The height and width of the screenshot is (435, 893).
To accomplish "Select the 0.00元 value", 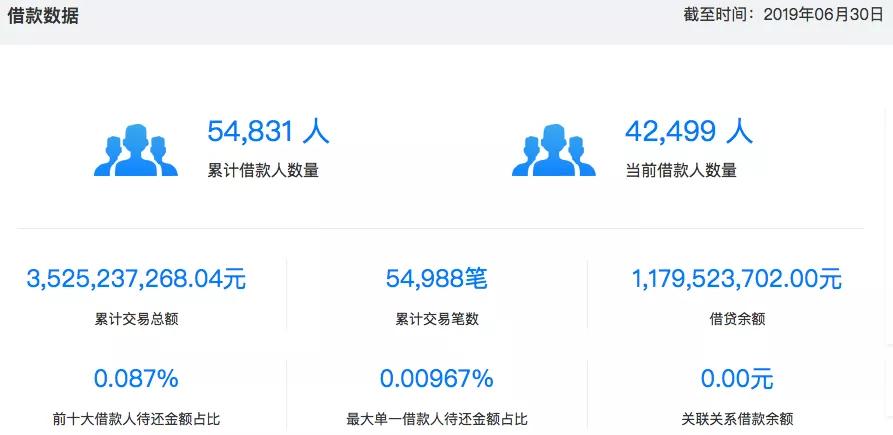I will point(737,379).
